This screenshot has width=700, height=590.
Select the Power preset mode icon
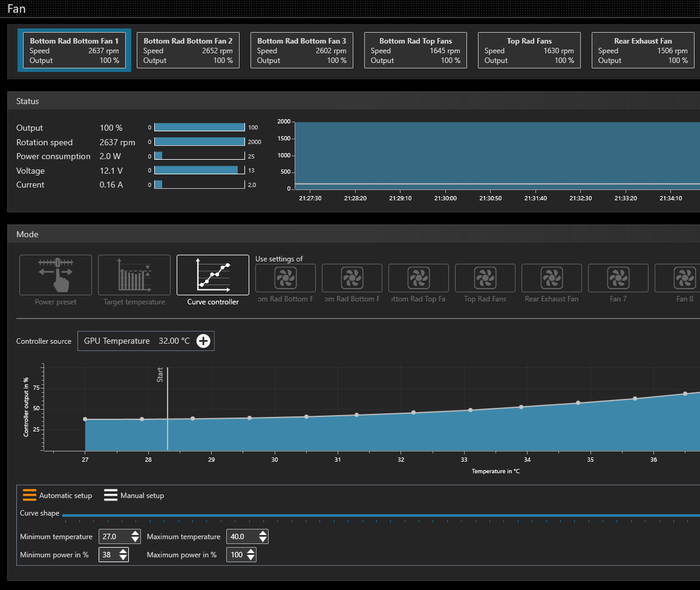(56, 275)
